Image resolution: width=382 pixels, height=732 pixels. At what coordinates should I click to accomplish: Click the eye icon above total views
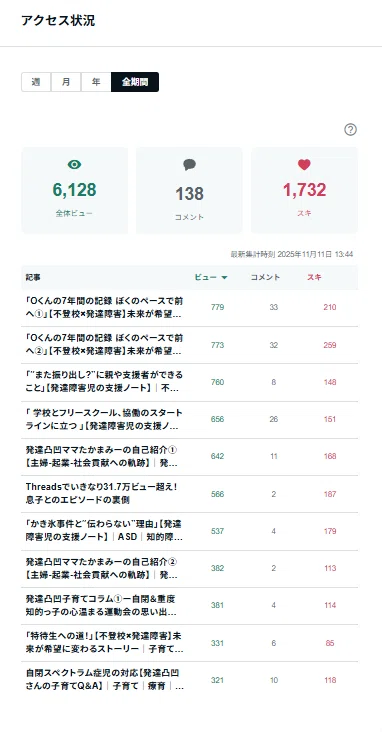click(x=74, y=164)
